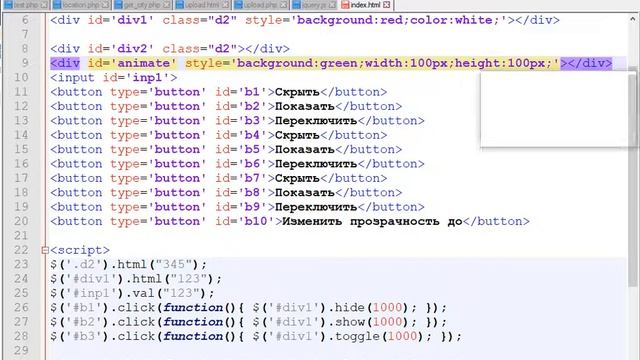Click 'Показать' text on the b8 line
The width and height of the screenshot is (640, 360).
pyautogui.click(x=305, y=193)
